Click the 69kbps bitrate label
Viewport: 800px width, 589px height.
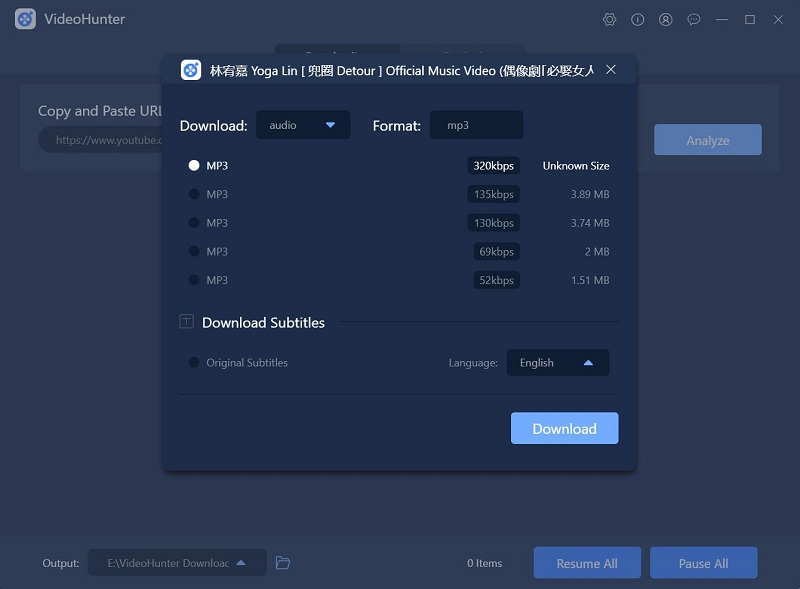coord(496,251)
